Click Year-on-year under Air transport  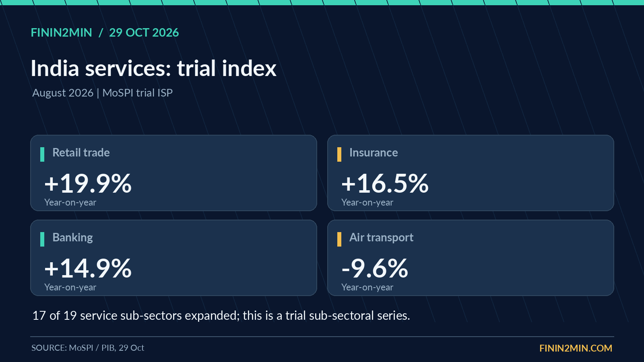tap(367, 287)
